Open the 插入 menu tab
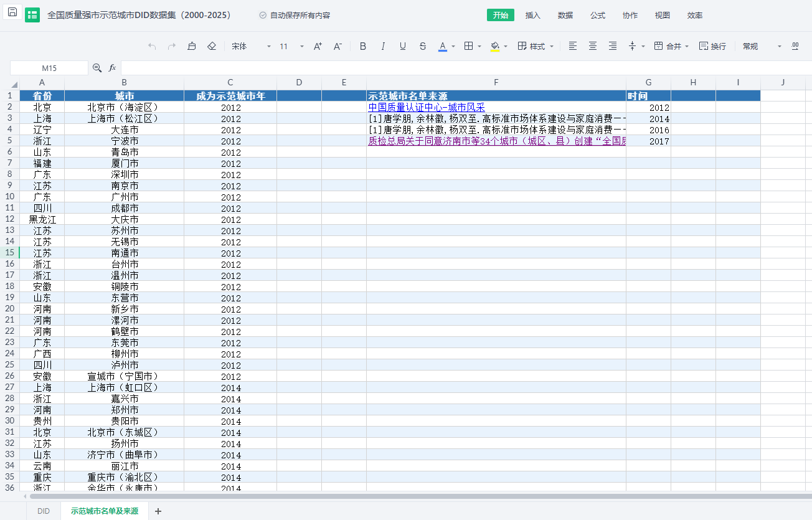This screenshot has height=520, width=812. coord(533,15)
